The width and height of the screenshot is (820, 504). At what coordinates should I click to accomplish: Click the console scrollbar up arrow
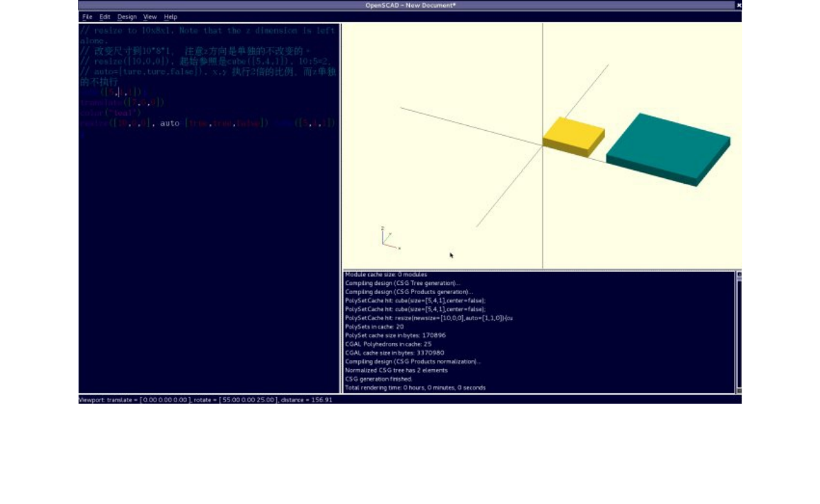coord(739,274)
